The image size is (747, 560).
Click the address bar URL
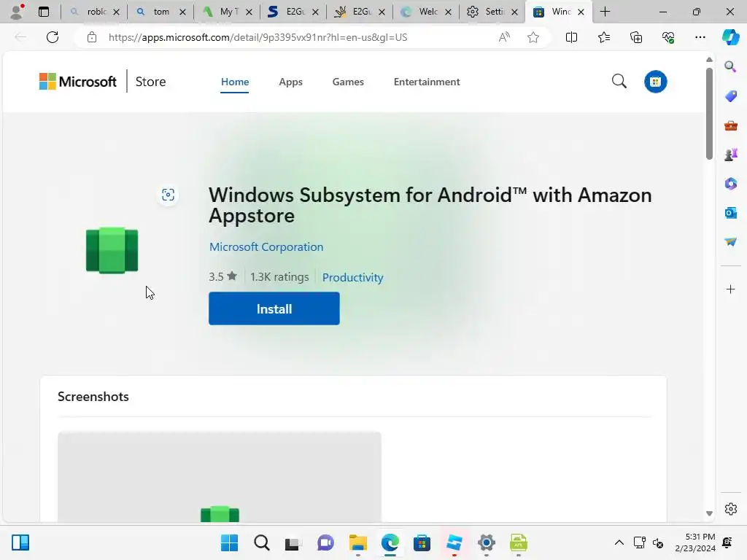258,37
